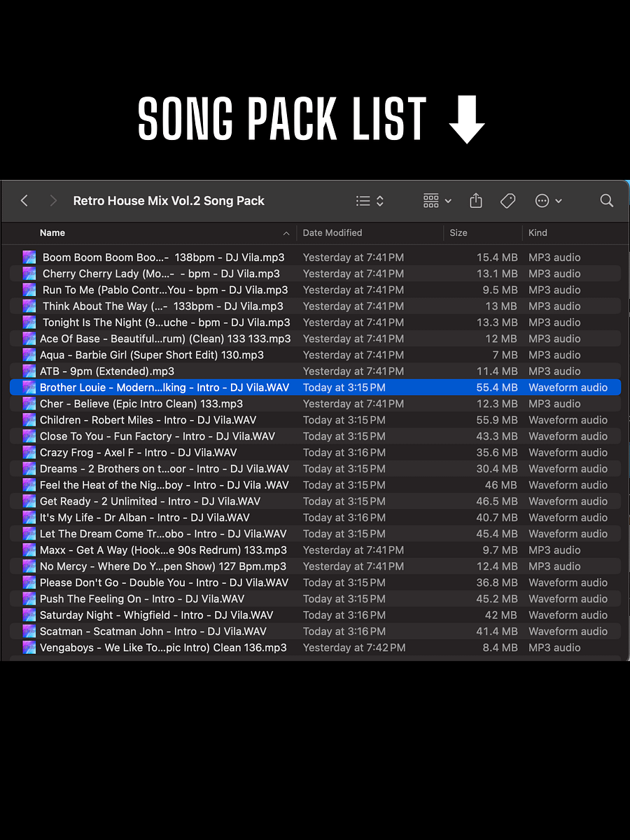The width and height of the screenshot is (630, 840).
Task: Click the file icon of ATB - 9pm
Action: pyautogui.click(x=29, y=371)
